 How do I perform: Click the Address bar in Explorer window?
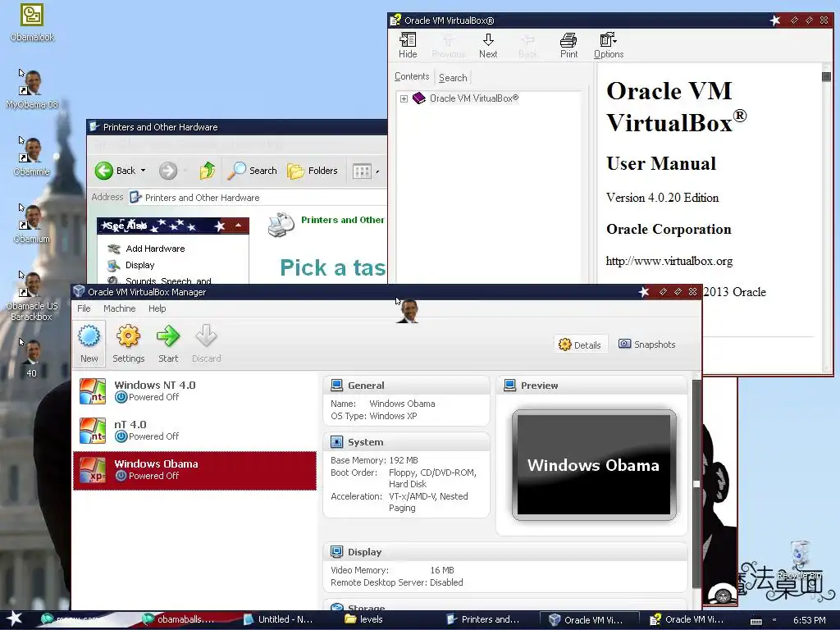coord(257,198)
